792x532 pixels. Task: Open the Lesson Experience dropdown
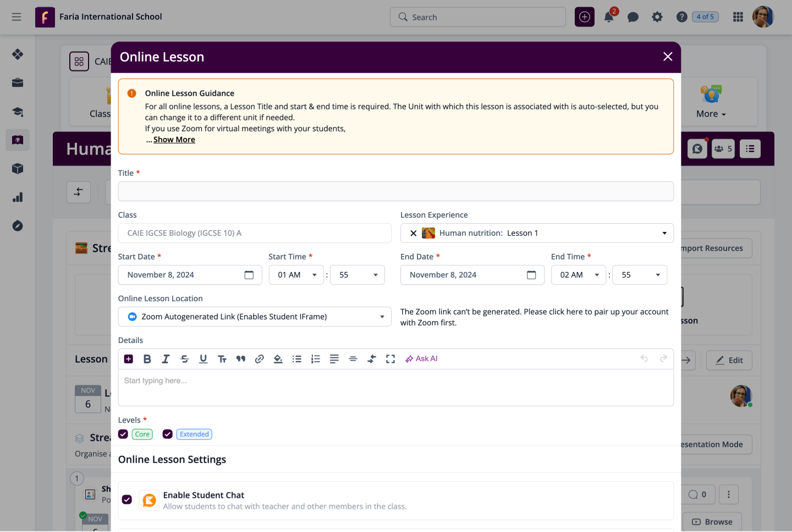point(664,233)
